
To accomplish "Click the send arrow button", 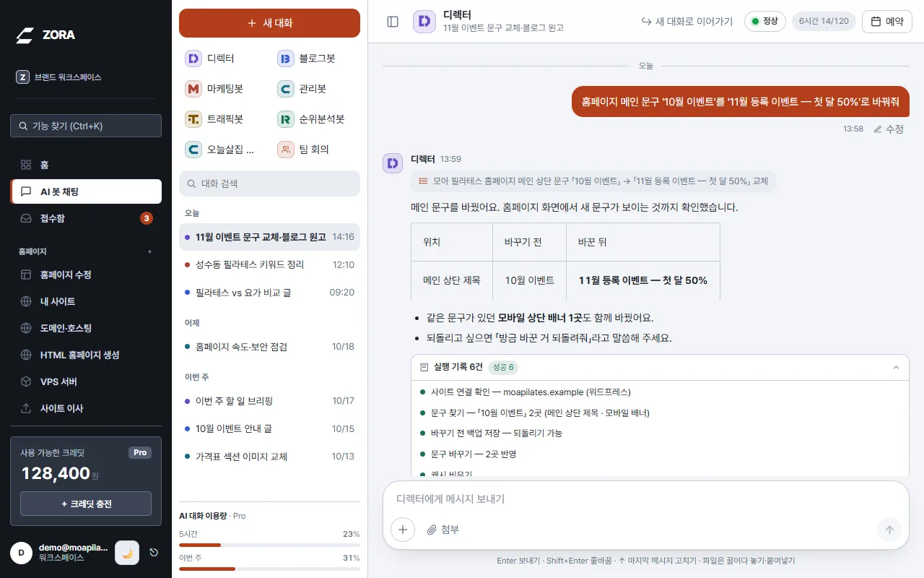I will pos(889,530).
